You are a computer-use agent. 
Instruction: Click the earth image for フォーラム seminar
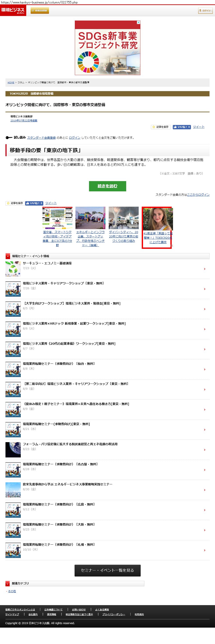tap(13, 450)
